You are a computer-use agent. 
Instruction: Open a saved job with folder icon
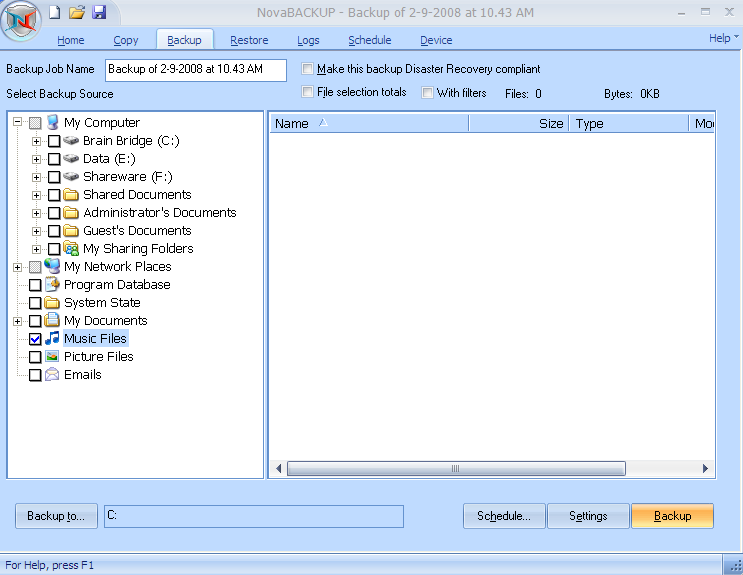[x=76, y=12]
